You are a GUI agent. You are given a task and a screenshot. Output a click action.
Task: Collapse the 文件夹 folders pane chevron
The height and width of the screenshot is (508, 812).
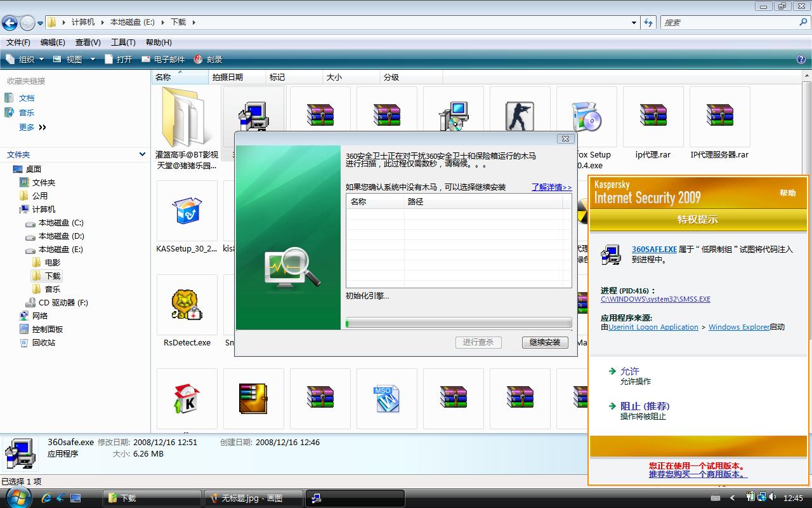tap(141, 154)
